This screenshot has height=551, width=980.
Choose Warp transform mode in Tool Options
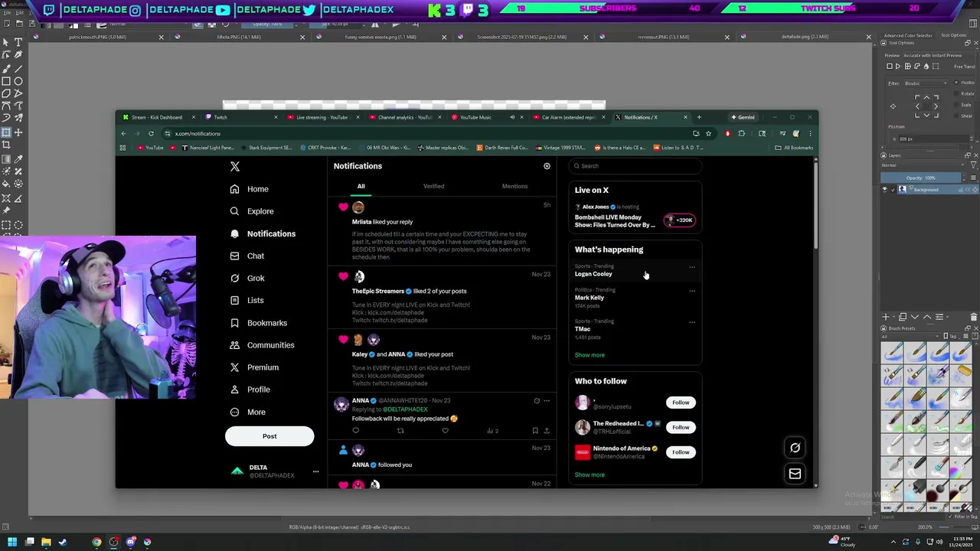(908, 67)
